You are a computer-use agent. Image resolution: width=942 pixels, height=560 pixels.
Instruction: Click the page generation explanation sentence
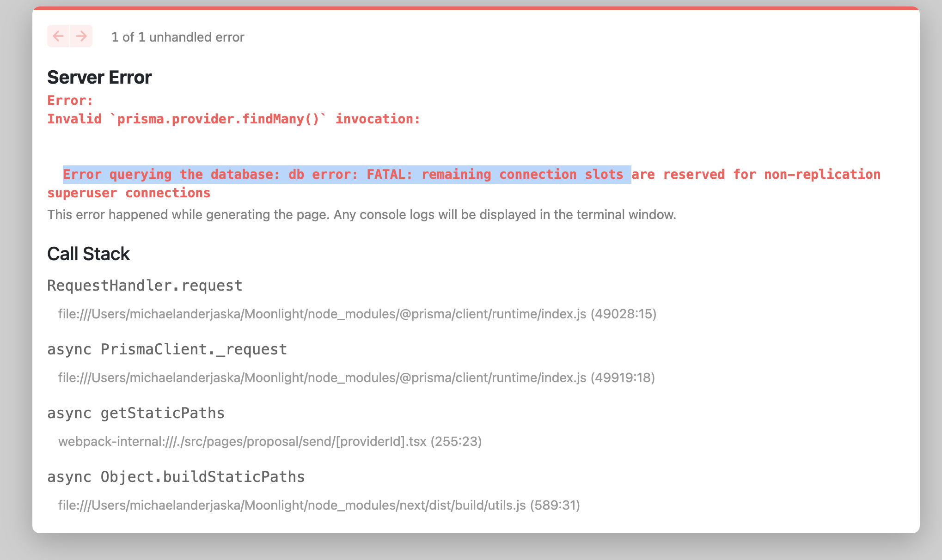click(361, 214)
